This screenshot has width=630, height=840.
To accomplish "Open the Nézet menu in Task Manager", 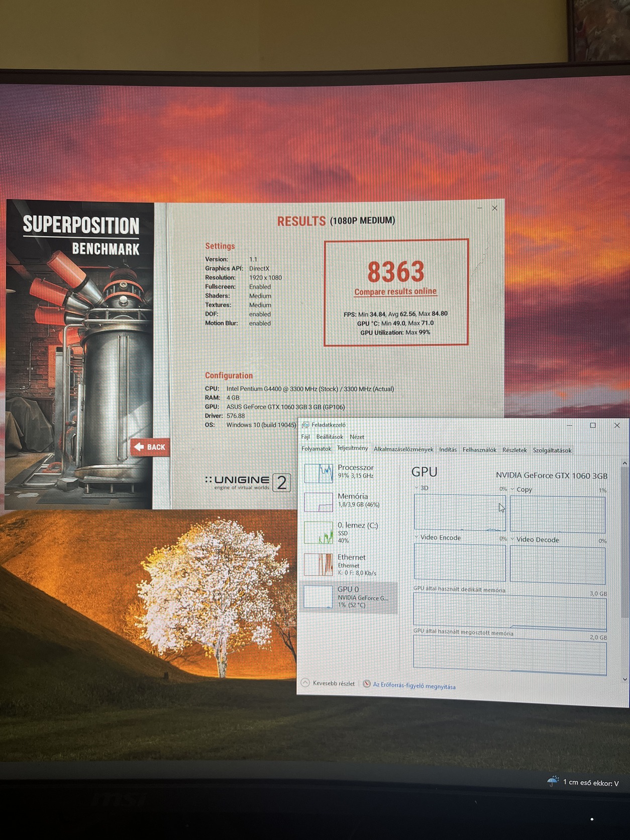I will click(x=357, y=437).
